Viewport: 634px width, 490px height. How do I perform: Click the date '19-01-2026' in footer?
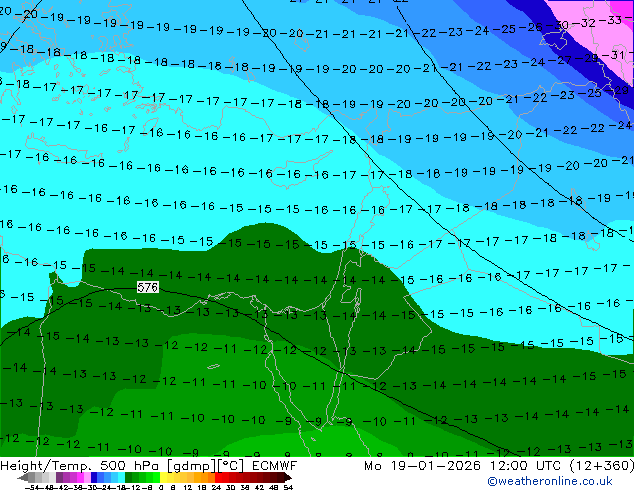click(436, 466)
